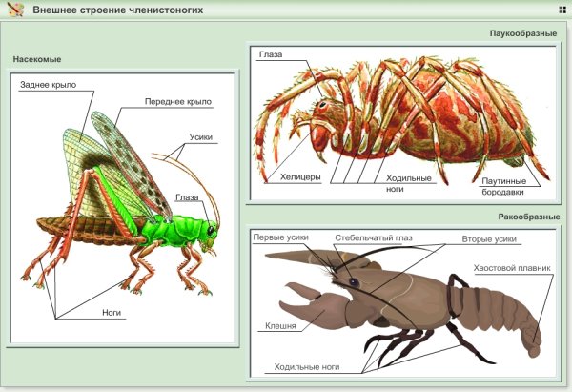Select the 'Насекомые' section heading

tap(37, 59)
